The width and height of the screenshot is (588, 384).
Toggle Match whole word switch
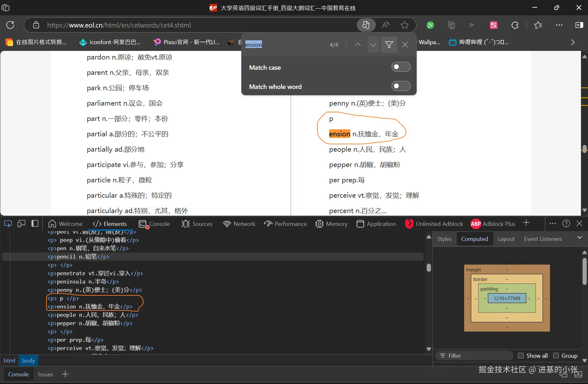click(401, 86)
